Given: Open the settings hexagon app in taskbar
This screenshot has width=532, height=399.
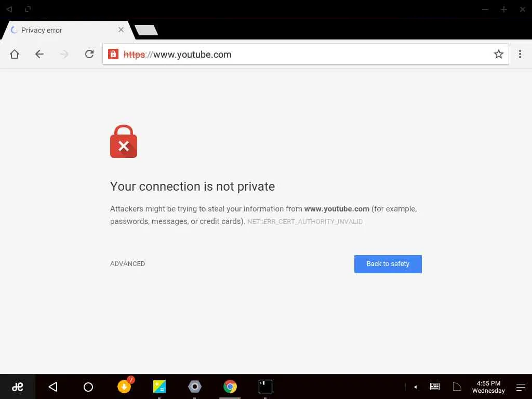Looking at the screenshot, I should (195, 387).
